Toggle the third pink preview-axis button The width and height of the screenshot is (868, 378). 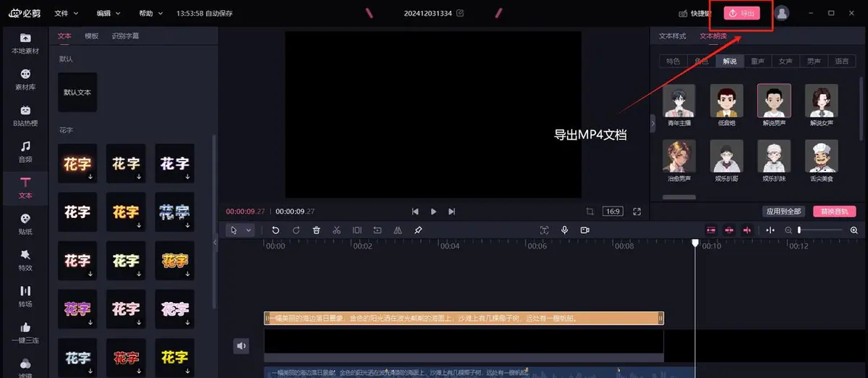(746, 230)
